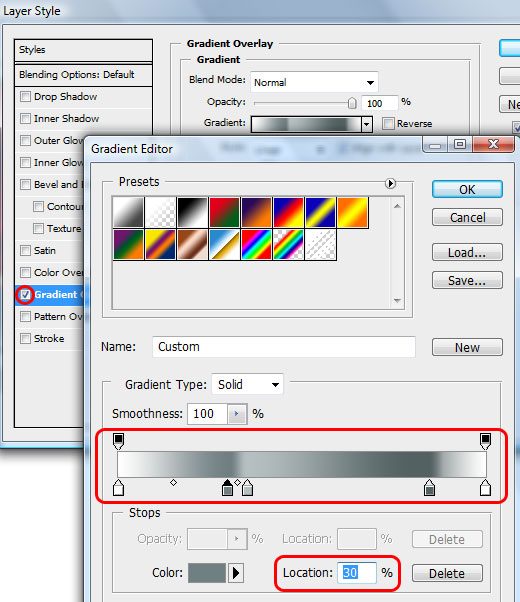This screenshot has width=520, height=602.
Task: Choose the violet-to-orange gradient preset
Action: coord(257,212)
